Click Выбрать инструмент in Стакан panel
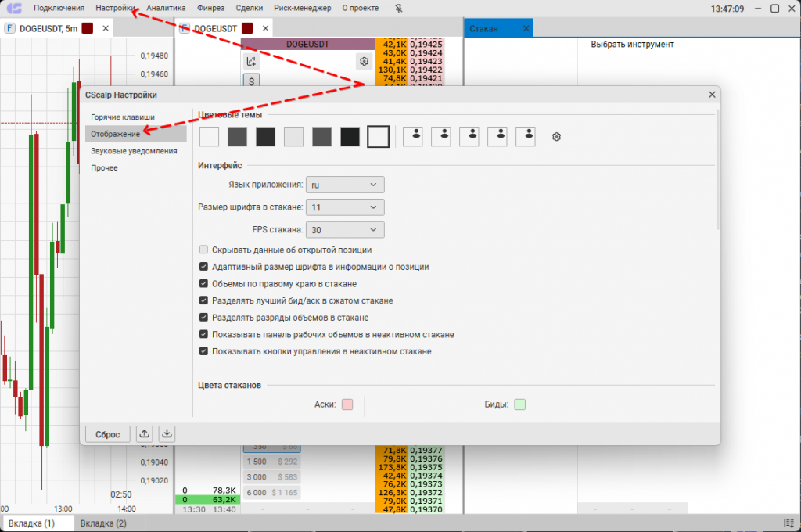Image resolution: width=801 pixels, height=532 pixels. 632,45
